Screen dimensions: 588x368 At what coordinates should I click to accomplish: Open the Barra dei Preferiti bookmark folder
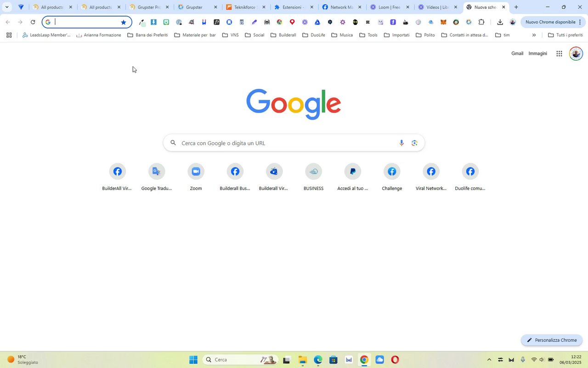[147, 35]
